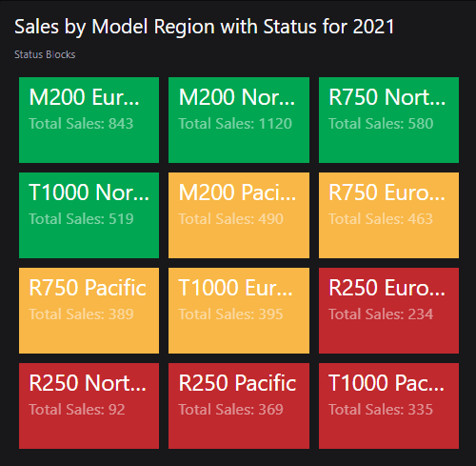
Task: Click the M200 Nor... block with 1120 sales
Action: 239,120
